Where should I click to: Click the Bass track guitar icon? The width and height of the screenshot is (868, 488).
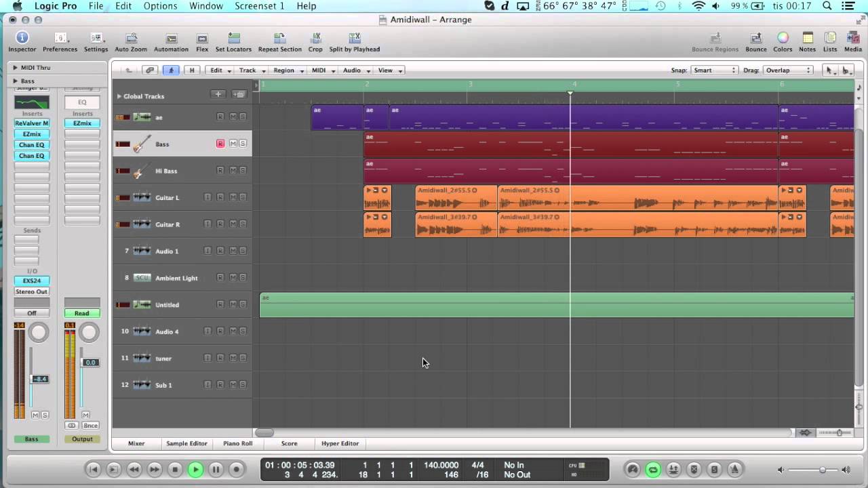coord(142,144)
